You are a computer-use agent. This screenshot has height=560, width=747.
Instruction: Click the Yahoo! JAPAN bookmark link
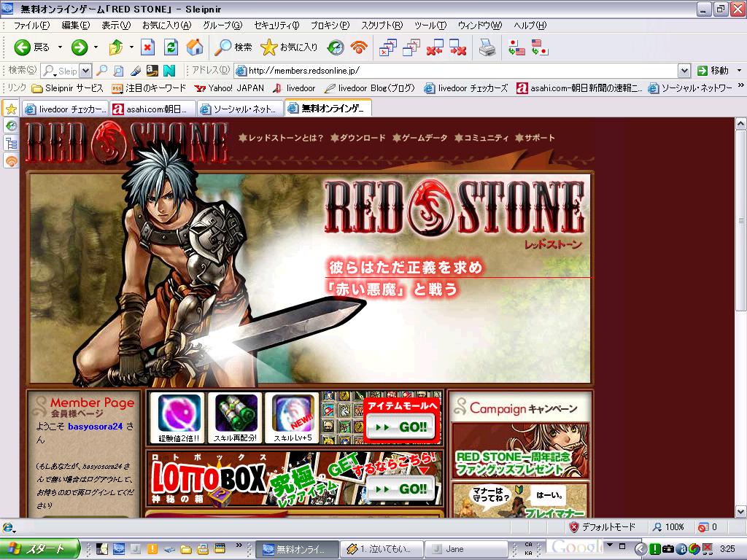(229, 88)
